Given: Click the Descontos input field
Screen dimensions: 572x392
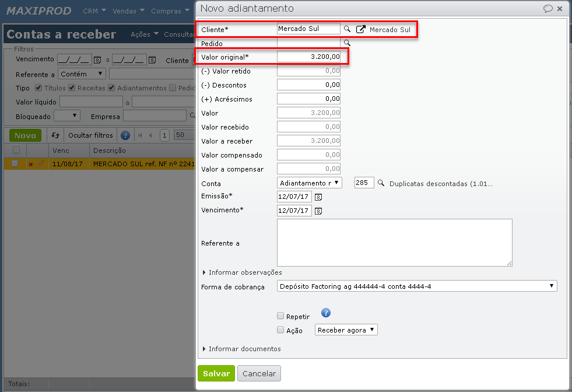Looking at the screenshot, I should [x=308, y=85].
